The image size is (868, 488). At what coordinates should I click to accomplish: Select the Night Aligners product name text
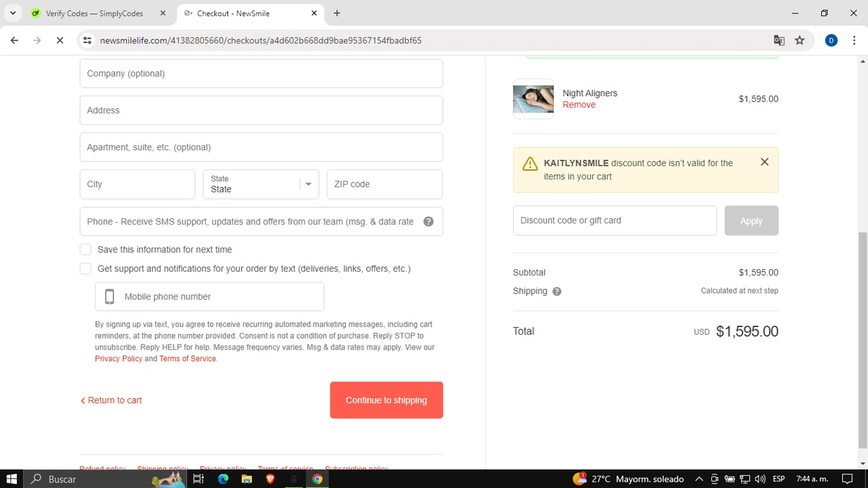point(590,93)
